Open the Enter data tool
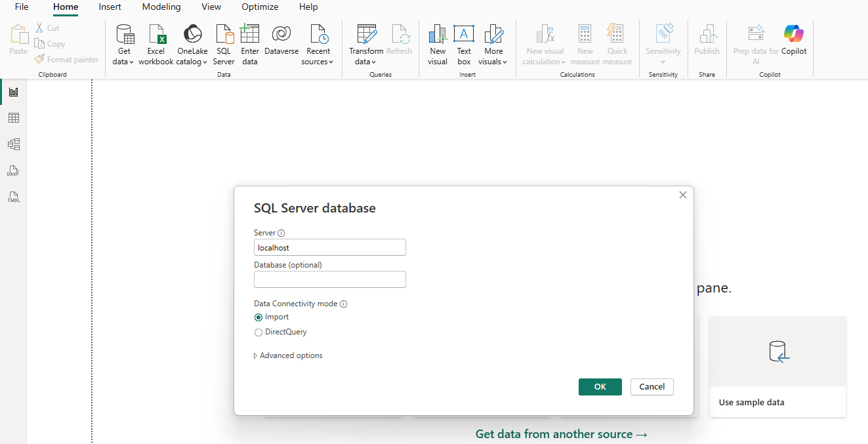Screen dimensions: 868x444 tap(250, 45)
